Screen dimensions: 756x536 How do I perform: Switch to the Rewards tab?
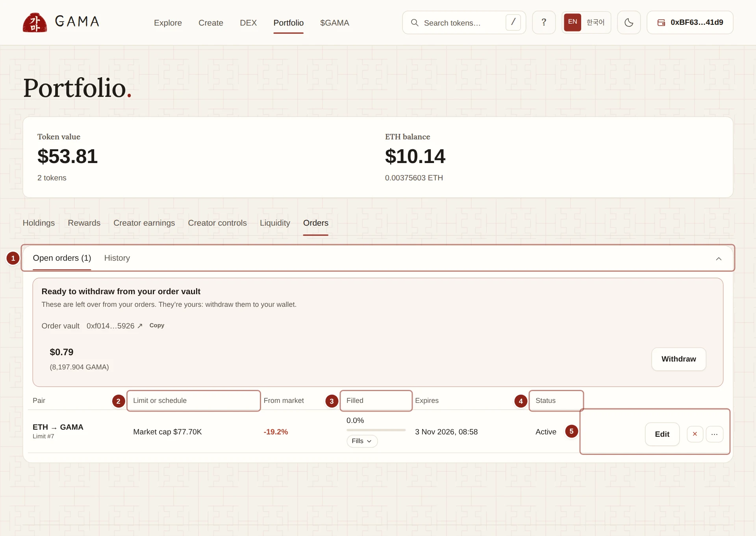coord(84,223)
